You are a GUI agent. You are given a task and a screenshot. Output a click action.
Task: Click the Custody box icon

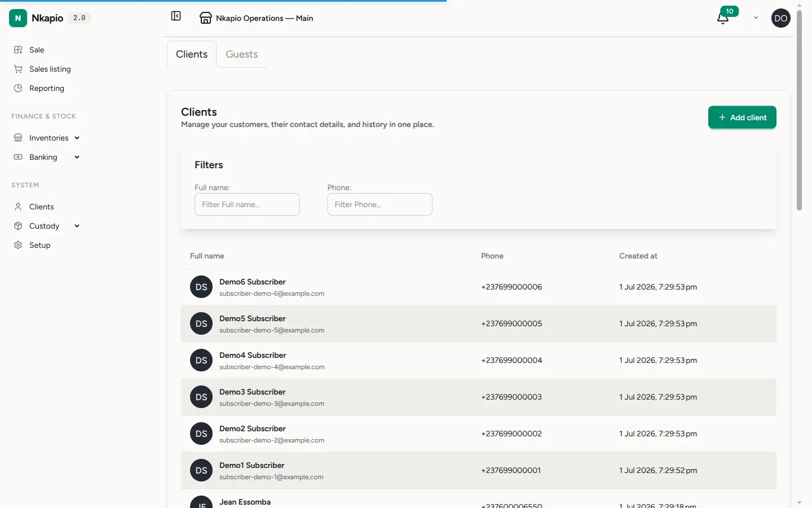(x=18, y=226)
